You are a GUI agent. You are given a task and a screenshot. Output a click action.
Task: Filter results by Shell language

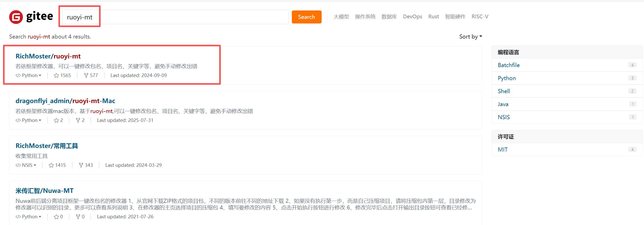click(567, 91)
